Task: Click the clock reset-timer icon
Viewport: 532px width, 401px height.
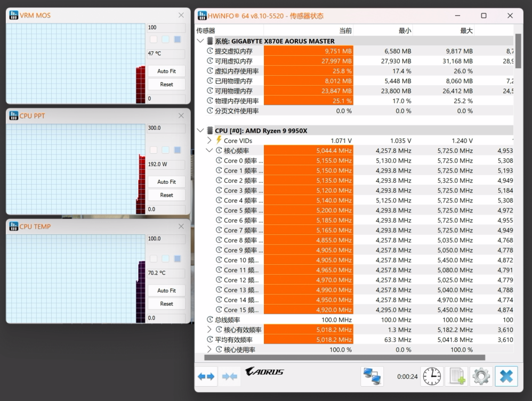Action: point(432,377)
